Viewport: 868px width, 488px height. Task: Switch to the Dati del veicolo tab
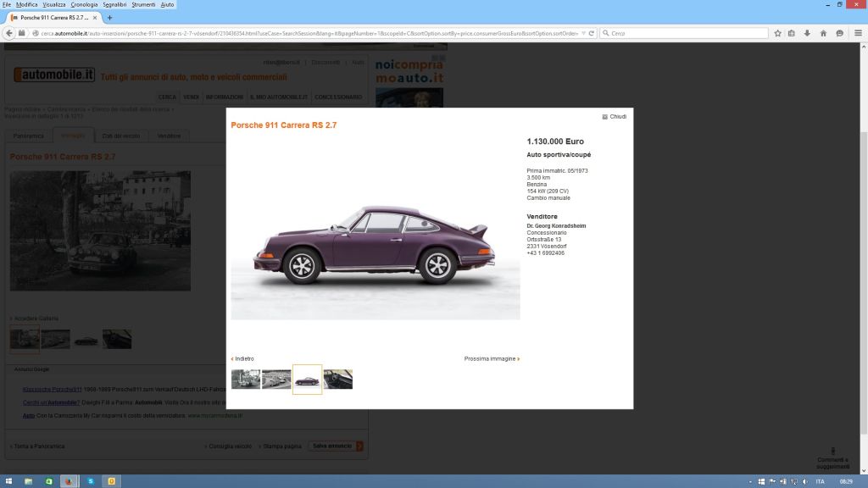[x=120, y=136]
